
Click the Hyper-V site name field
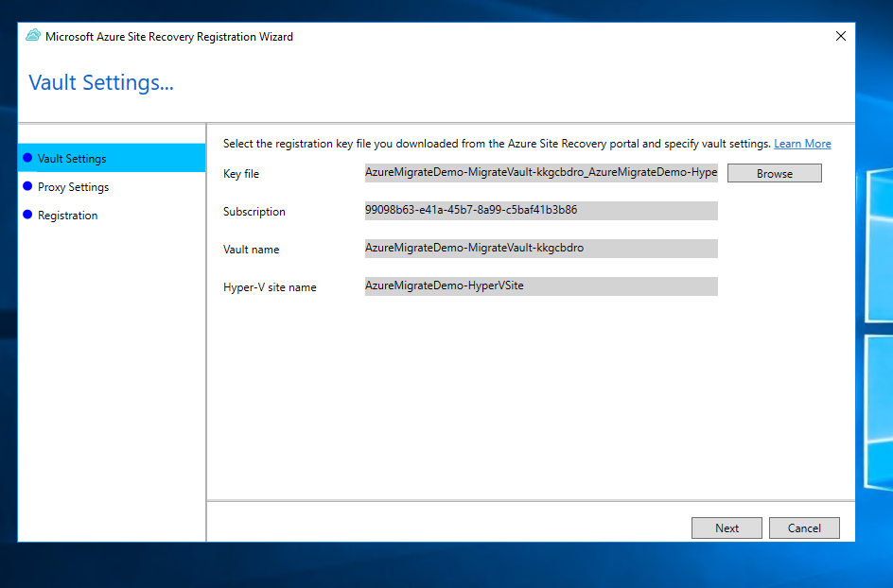[x=541, y=286]
